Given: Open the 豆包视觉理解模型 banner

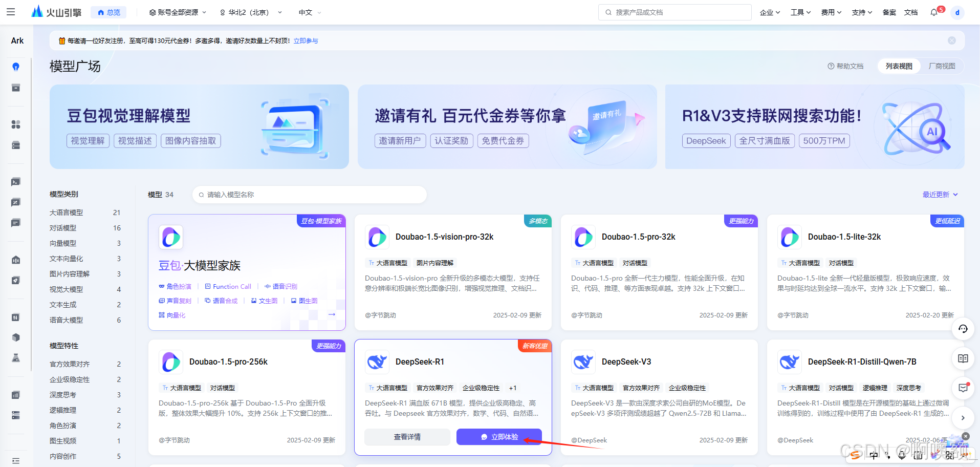Looking at the screenshot, I should click(199, 126).
